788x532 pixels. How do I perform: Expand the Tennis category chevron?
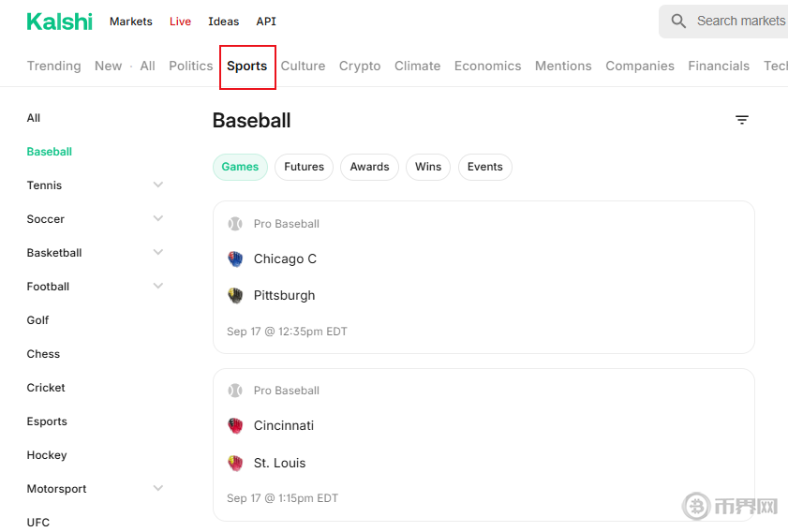pos(157,185)
